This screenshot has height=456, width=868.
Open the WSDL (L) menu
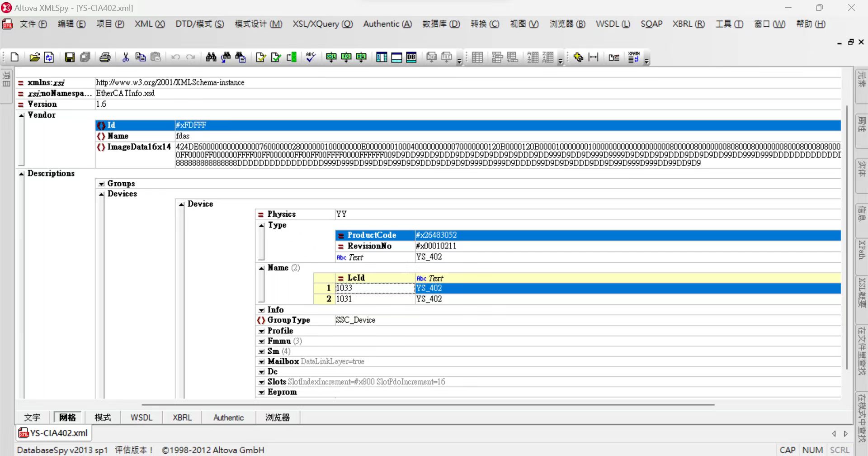point(613,24)
